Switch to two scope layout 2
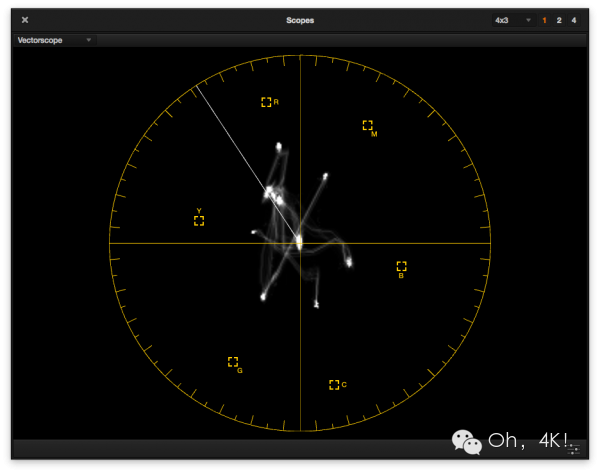The image size is (600, 473). [559, 20]
